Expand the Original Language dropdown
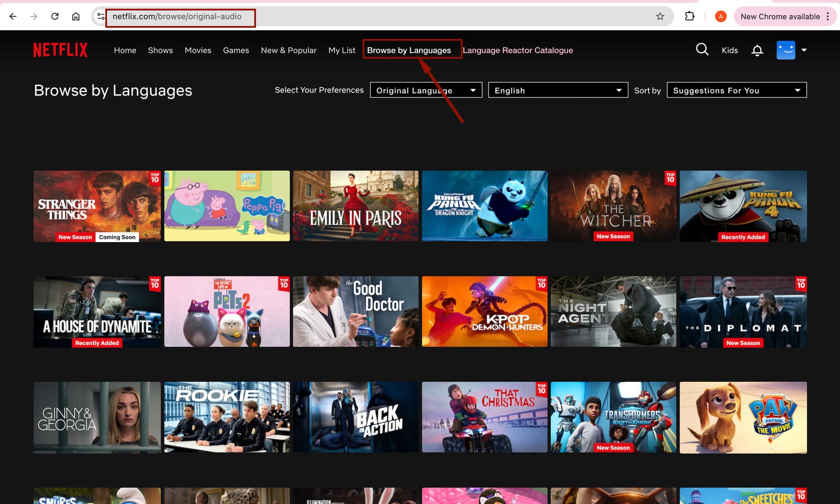The height and width of the screenshot is (504, 840). 426,90
